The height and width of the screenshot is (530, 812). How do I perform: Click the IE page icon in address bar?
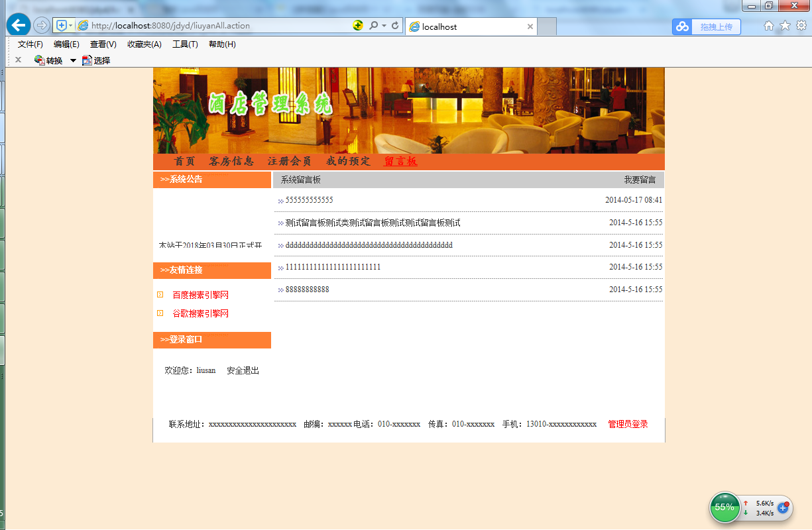coord(83,26)
